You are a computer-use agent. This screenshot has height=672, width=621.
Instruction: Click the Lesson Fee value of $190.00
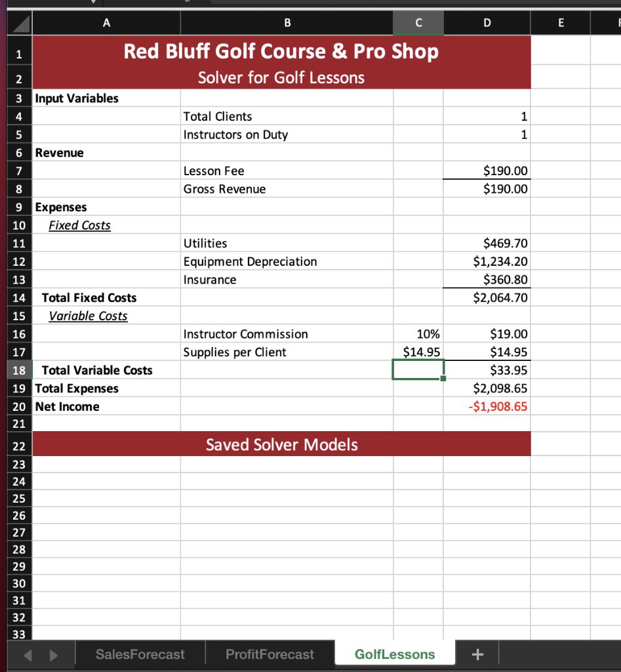487,171
